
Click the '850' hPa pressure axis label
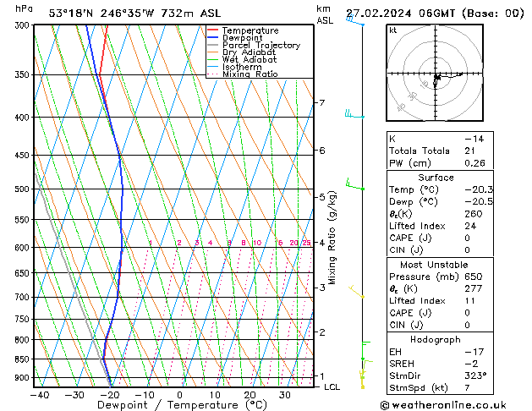tap(22, 359)
